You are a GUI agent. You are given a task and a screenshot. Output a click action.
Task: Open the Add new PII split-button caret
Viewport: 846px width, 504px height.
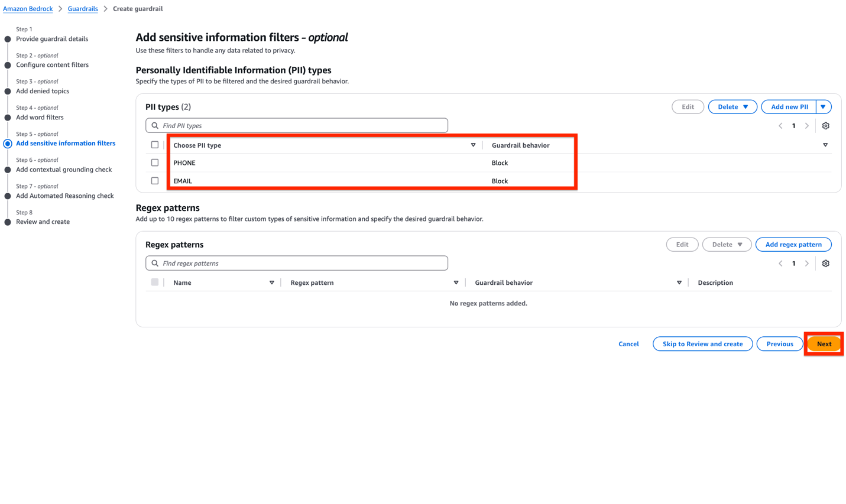tap(823, 106)
